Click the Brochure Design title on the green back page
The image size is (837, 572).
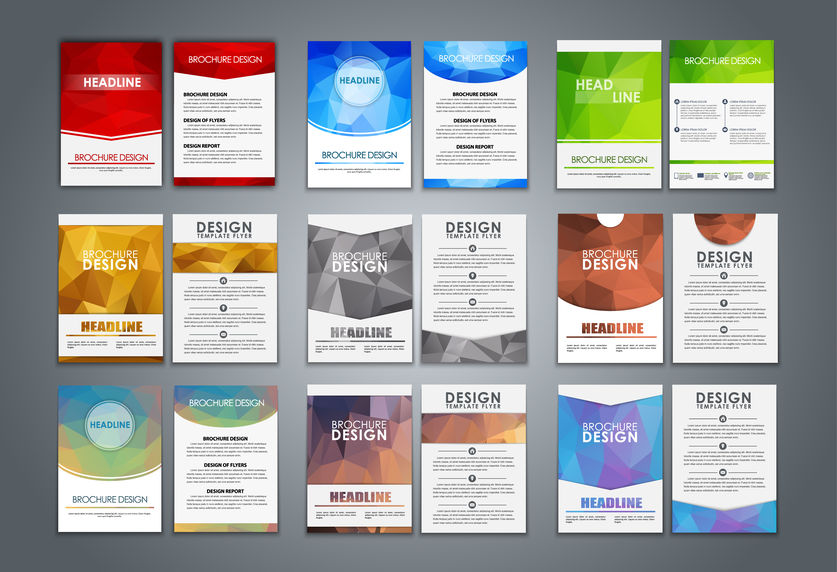click(x=722, y=61)
